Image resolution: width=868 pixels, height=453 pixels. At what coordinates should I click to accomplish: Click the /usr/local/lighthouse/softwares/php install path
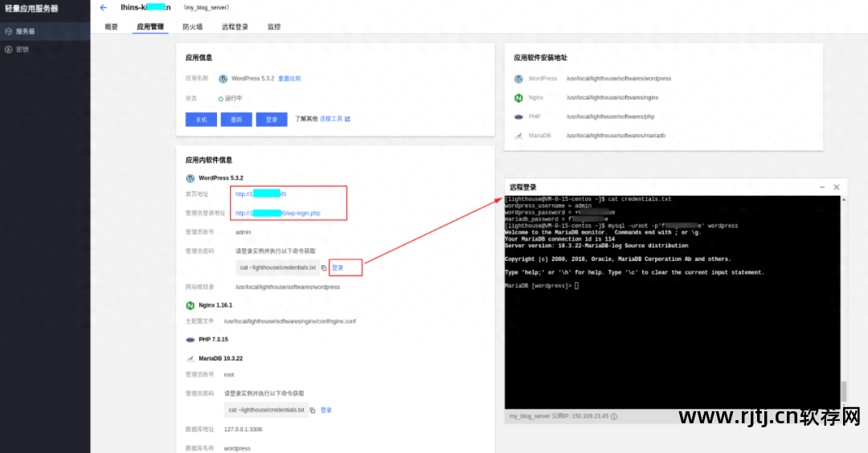(x=610, y=116)
